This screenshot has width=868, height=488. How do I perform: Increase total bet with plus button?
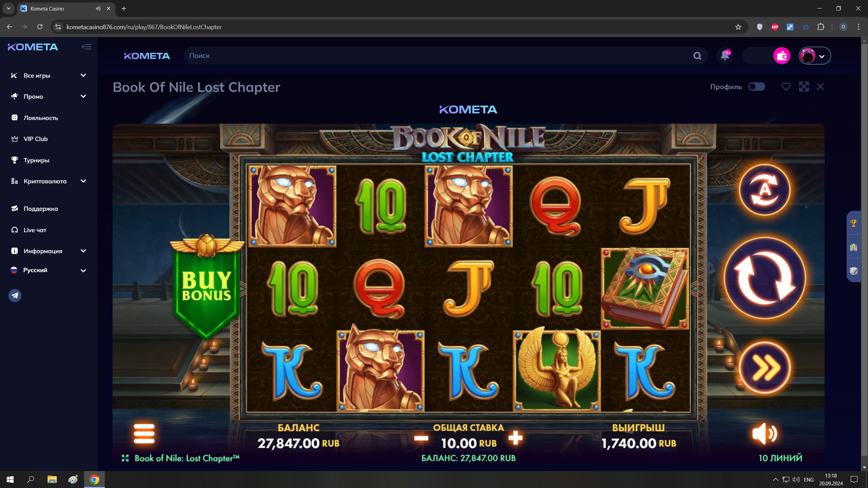(x=515, y=438)
